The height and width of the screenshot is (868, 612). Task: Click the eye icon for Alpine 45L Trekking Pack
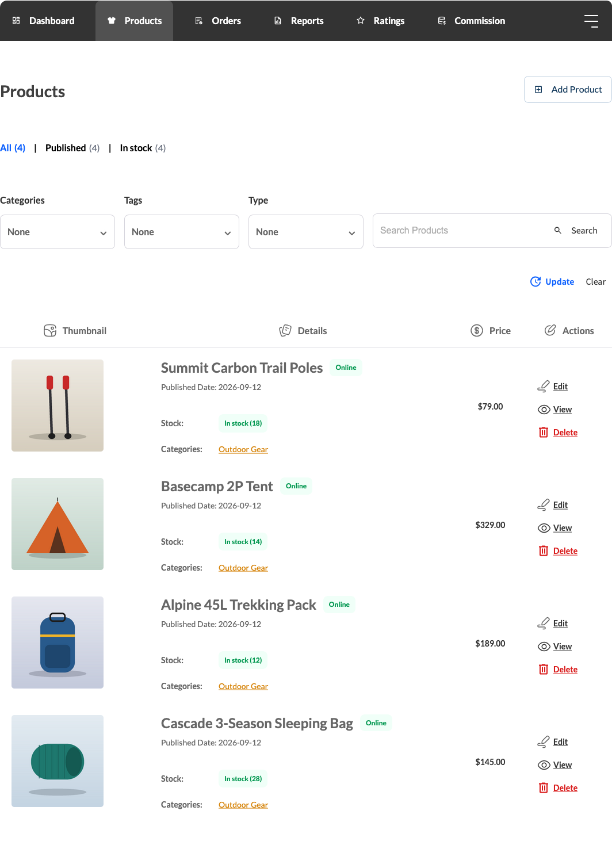544,647
